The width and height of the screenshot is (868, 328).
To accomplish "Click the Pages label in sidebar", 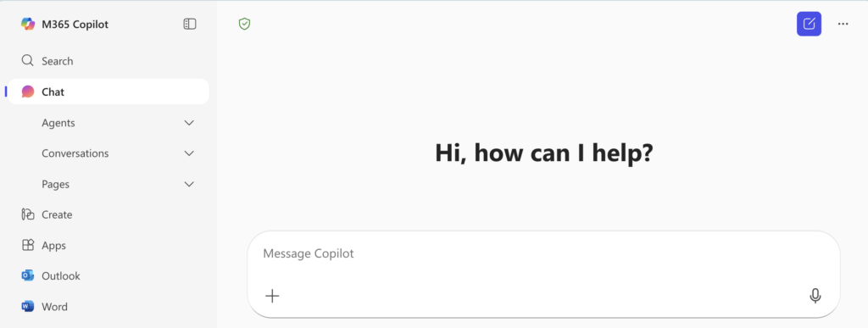I will pyautogui.click(x=55, y=184).
